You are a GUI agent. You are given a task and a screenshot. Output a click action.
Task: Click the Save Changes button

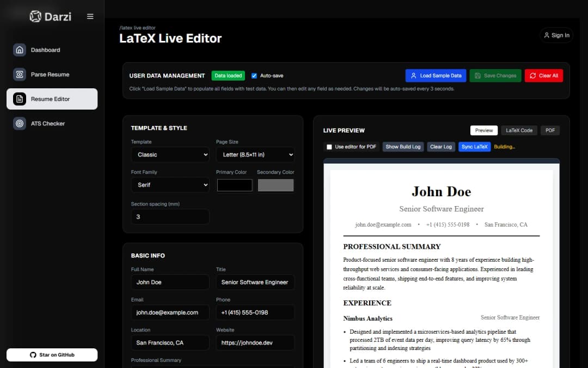pyautogui.click(x=495, y=75)
